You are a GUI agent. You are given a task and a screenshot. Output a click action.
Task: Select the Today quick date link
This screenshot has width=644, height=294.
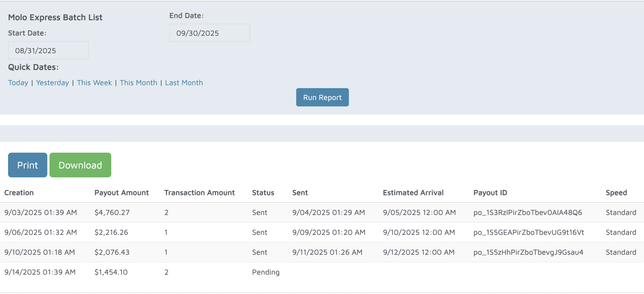(x=18, y=83)
